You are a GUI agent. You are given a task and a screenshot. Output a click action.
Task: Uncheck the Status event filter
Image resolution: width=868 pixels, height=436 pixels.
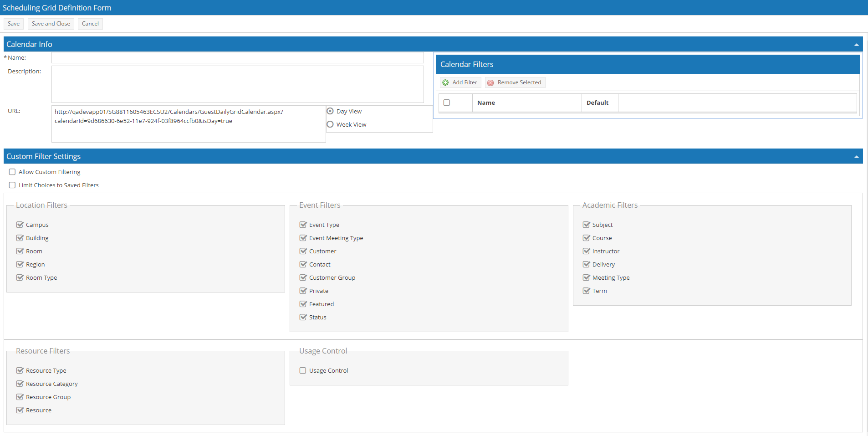coord(303,317)
